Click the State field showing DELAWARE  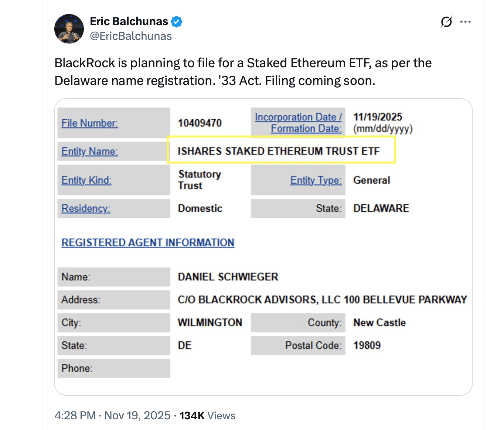pos(381,208)
